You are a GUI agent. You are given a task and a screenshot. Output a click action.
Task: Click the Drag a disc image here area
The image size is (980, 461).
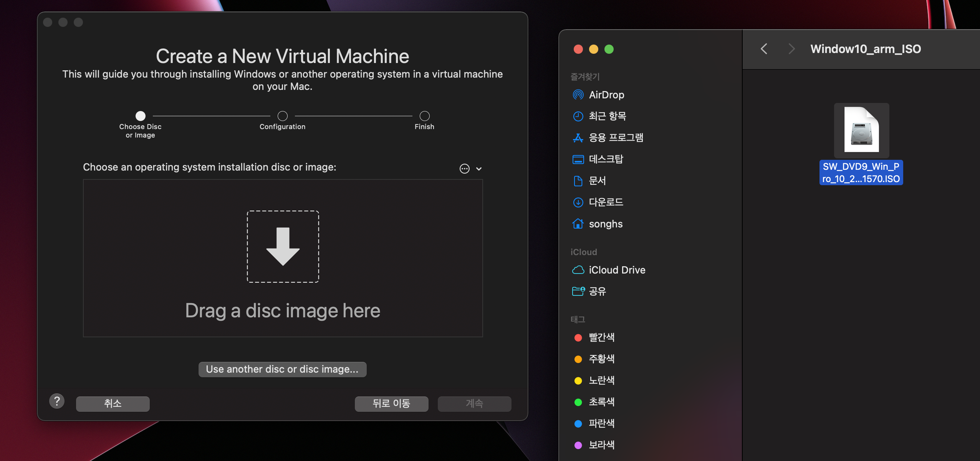point(283,258)
